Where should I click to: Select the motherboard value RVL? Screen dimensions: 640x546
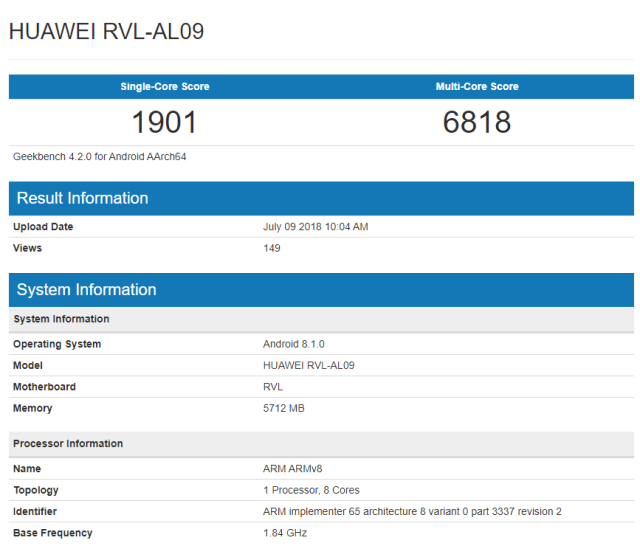273,387
